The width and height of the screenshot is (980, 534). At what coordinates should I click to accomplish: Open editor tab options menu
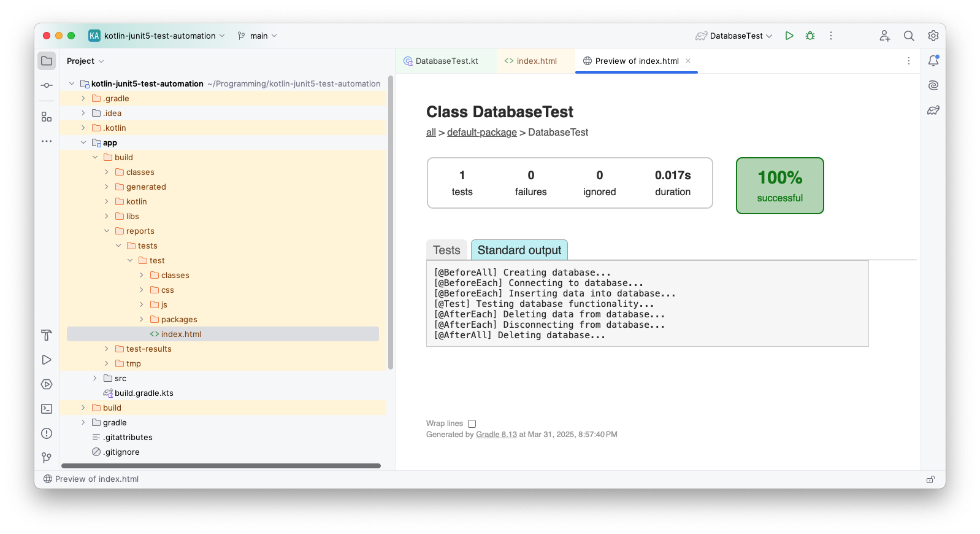909,61
